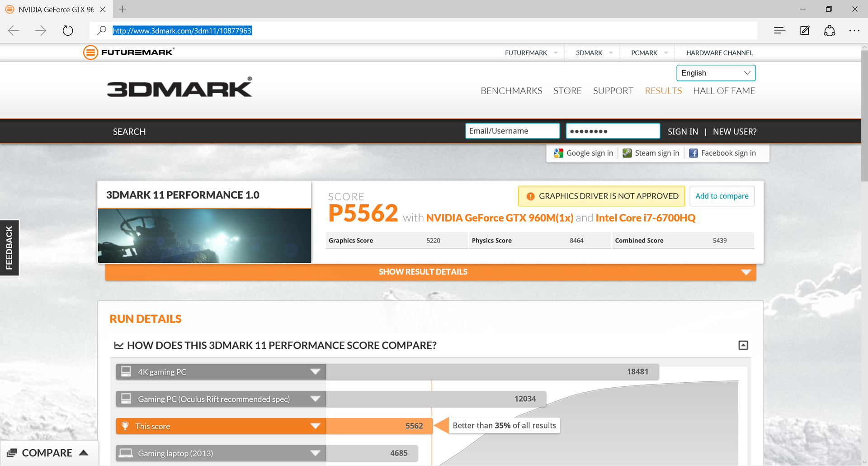Image resolution: width=868 pixels, height=466 pixels.
Task: Click the Combined Score value 5439
Action: tap(720, 241)
